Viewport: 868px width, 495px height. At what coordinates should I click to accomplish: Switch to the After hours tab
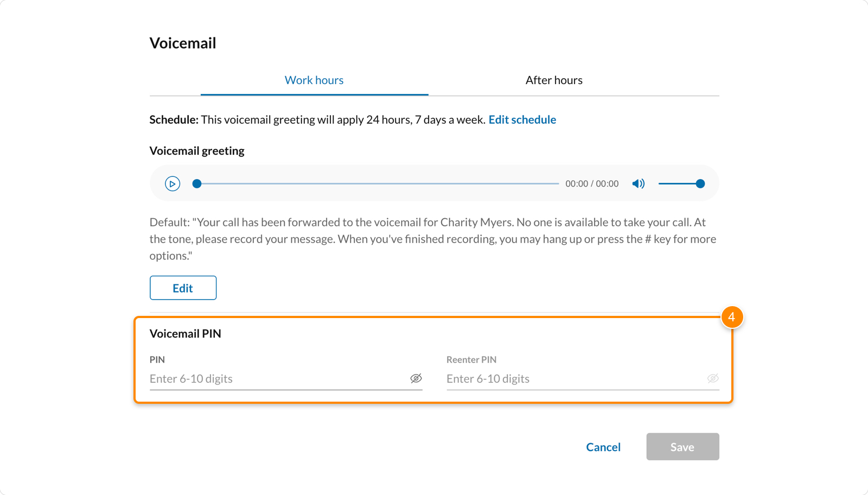click(x=553, y=80)
